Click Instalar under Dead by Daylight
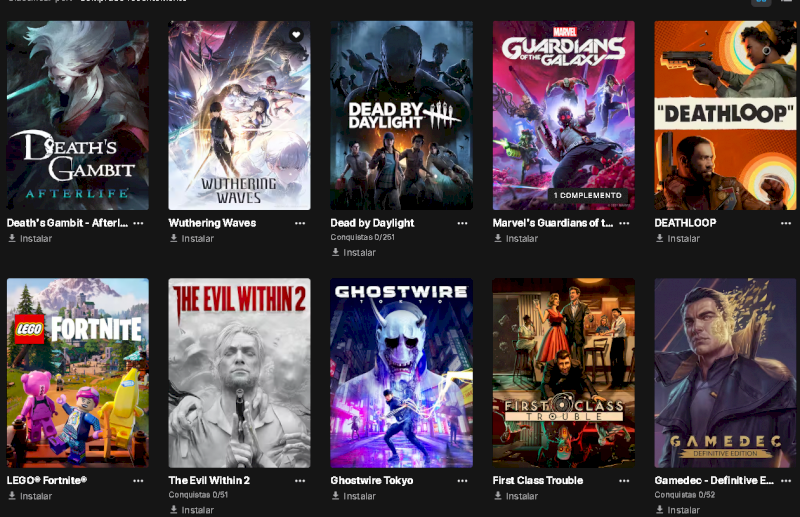The width and height of the screenshot is (800, 517). click(354, 252)
